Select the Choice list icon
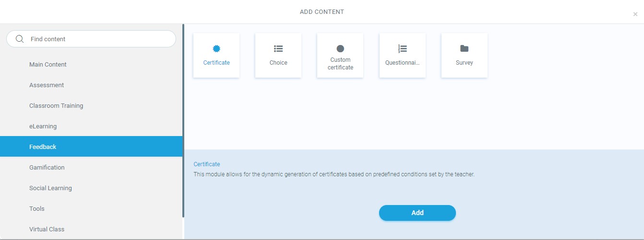Screen dimensions: 644x240 (278, 48)
